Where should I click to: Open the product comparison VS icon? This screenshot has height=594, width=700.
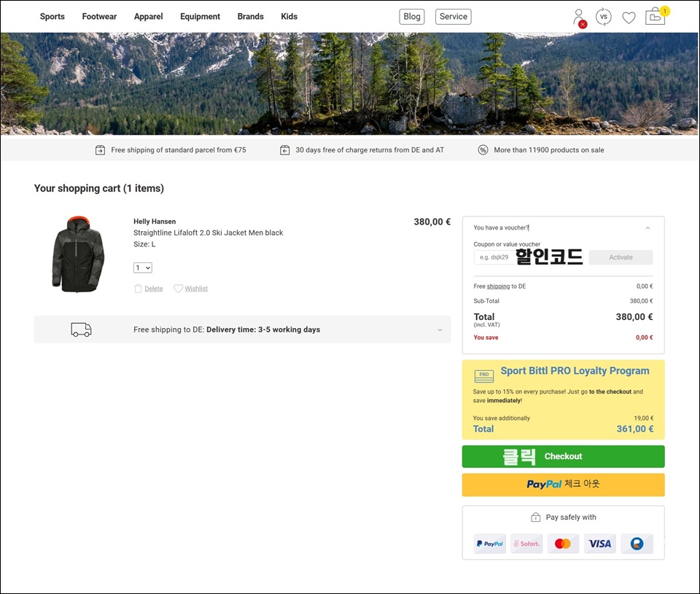coord(604,17)
